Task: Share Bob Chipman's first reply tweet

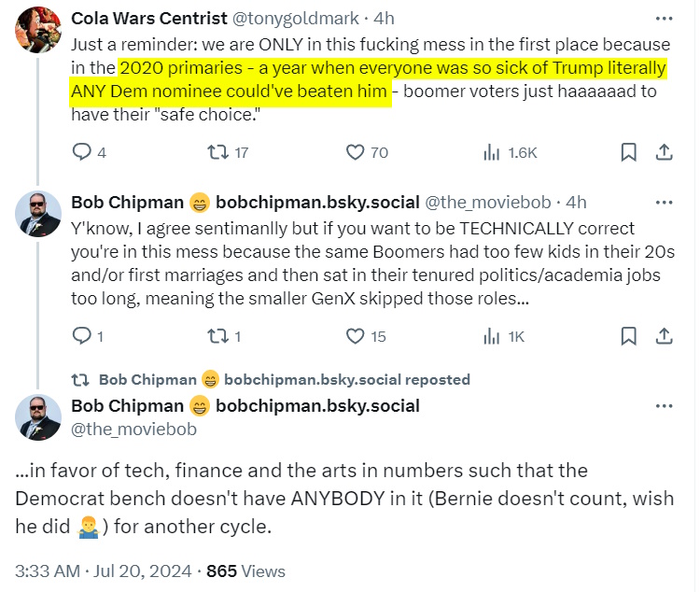Action: (x=664, y=336)
